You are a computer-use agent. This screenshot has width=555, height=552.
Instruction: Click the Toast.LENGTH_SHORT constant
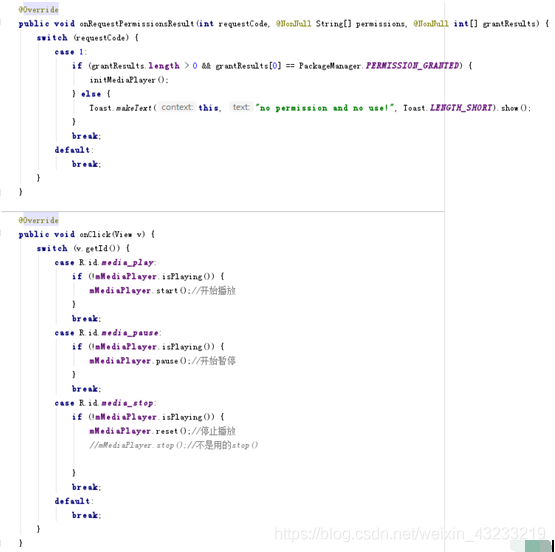coord(448,108)
